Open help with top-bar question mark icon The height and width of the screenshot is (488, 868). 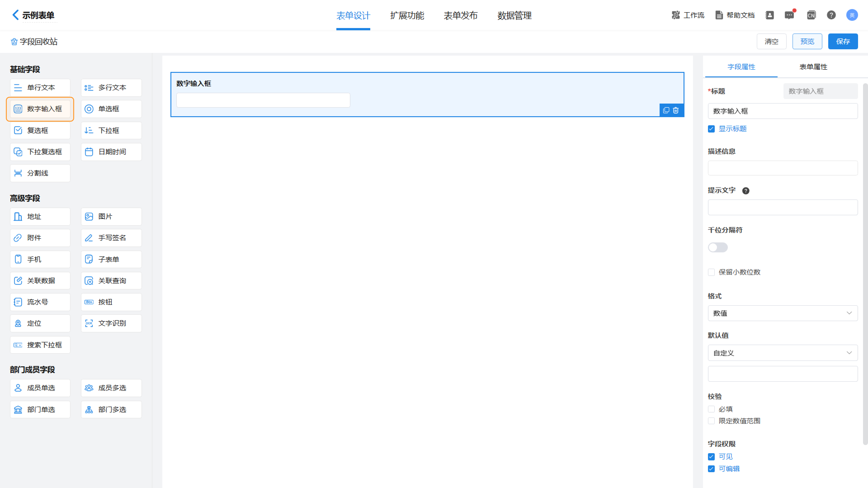point(831,15)
